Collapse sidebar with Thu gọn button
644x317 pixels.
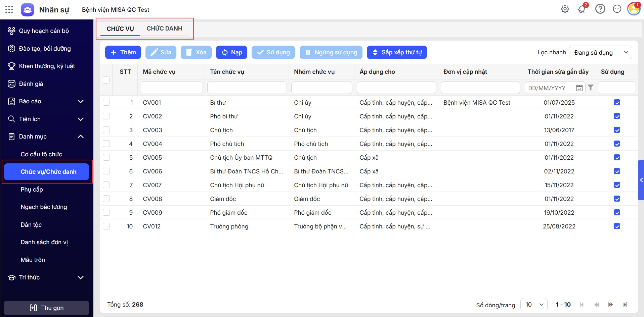click(x=46, y=308)
